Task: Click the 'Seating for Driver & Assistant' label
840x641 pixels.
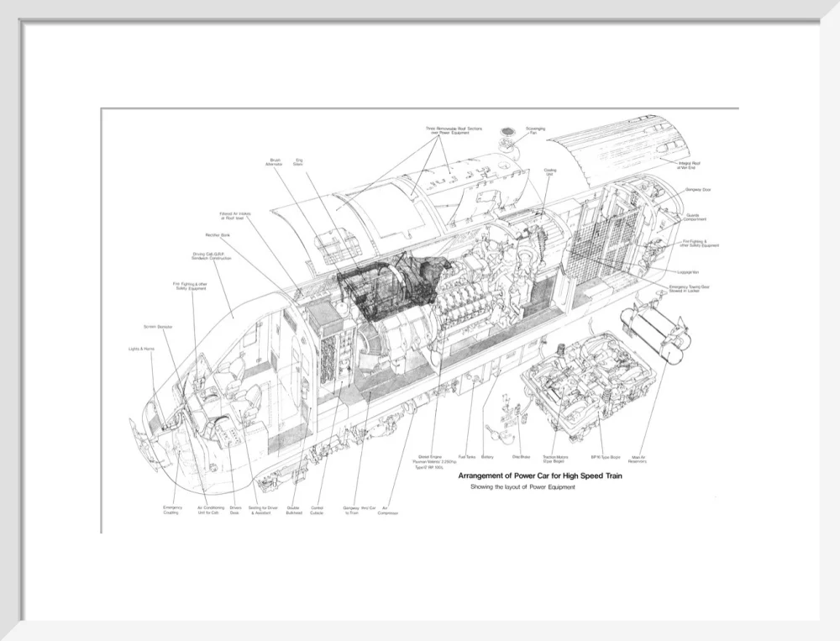Action: [x=263, y=510]
